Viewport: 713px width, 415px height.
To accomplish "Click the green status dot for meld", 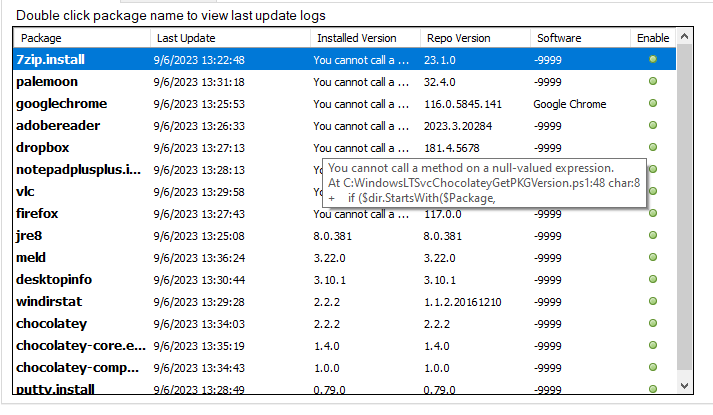I will (653, 258).
